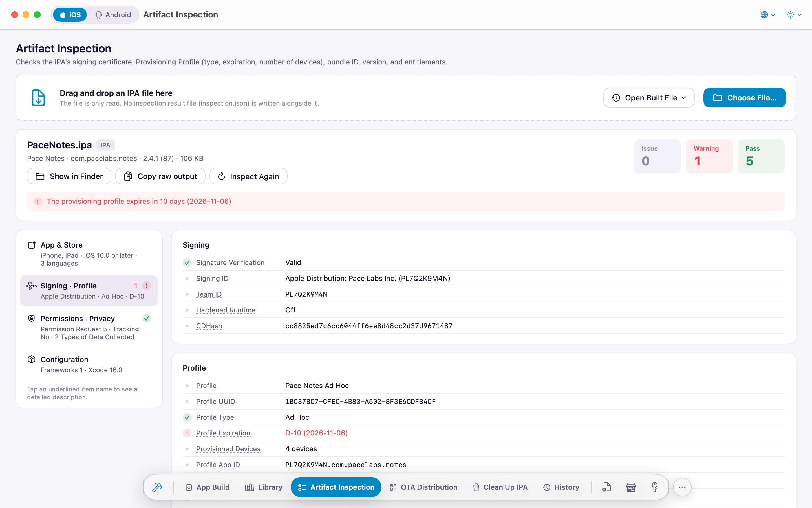
Task: Click the Provisioned Devices label
Action: pos(228,449)
